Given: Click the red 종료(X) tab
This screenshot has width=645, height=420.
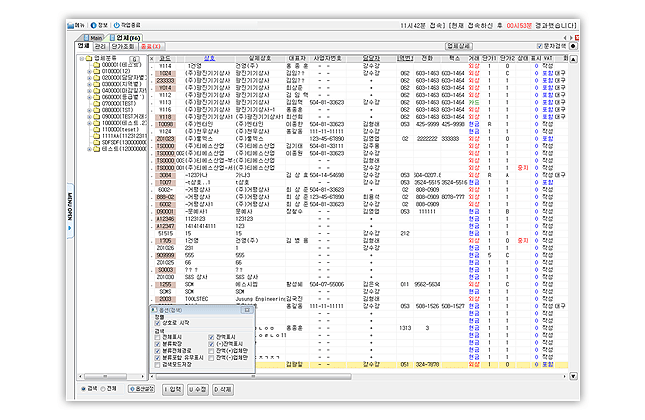Looking at the screenshot, I should 151,46.
